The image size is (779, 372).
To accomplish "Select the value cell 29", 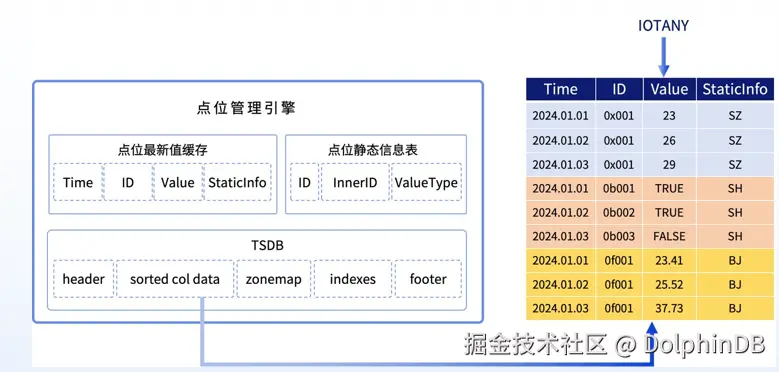I will (x=669, y=164).
